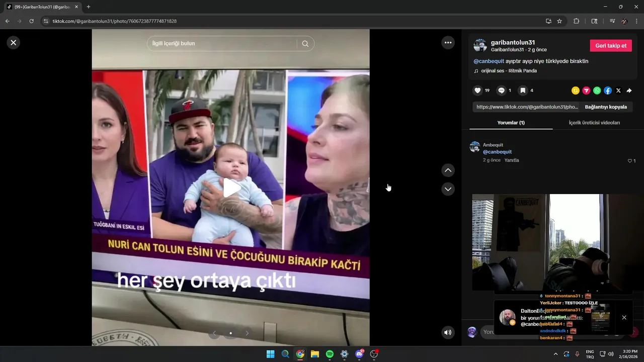Close the TikTok photo viewer with X
The image size is (644, 362).
(x=14, y=43)
